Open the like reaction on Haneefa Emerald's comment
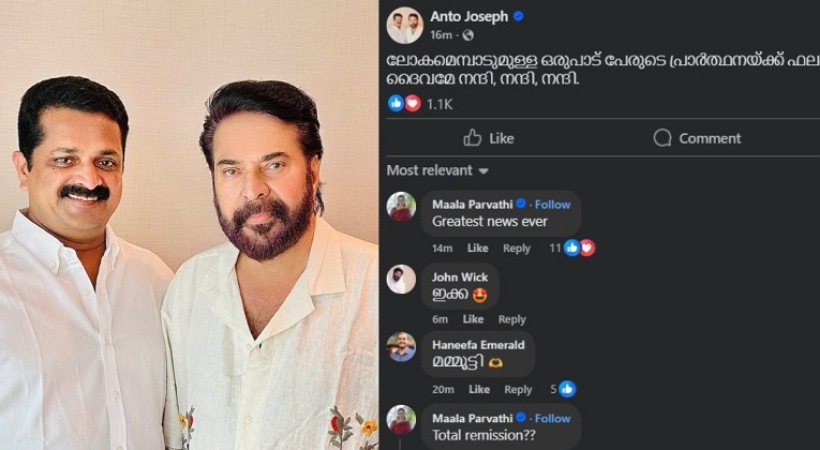 [567, 389]
